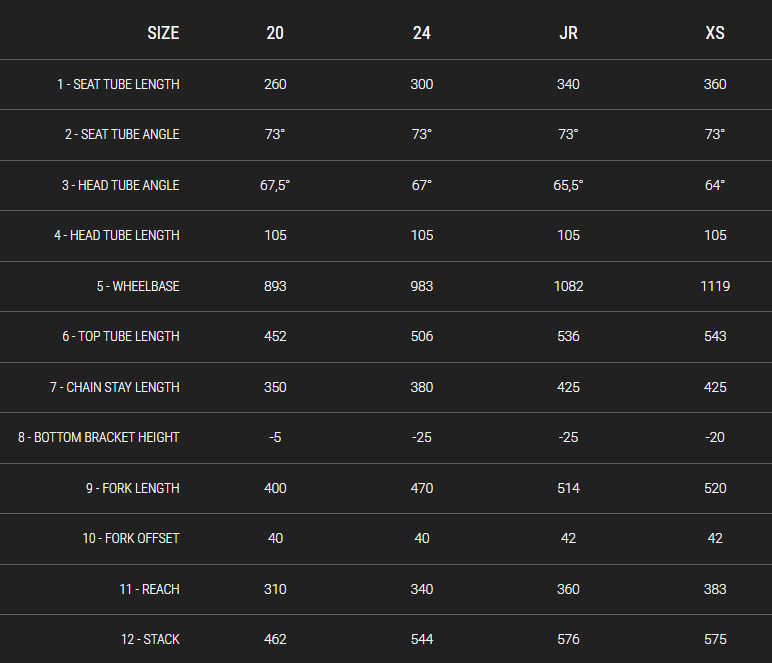Click the 67,5° head tube angle value
Viewport: 772px width, 663px height.
pyautogui.click(x=275, y=185)
